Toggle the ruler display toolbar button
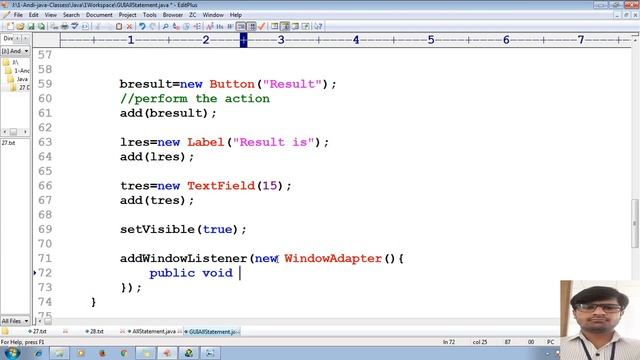Viewport: 640px width, 360px height. point(241,27)
